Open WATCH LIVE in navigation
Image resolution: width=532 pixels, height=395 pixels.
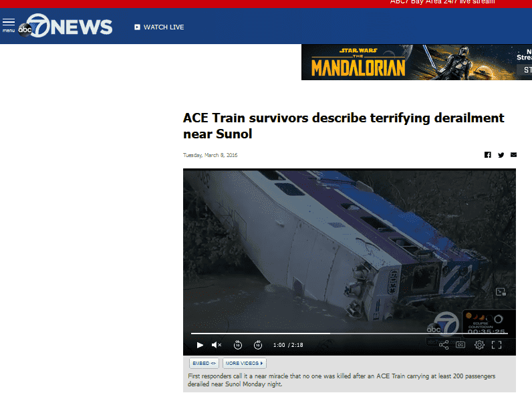159,27
